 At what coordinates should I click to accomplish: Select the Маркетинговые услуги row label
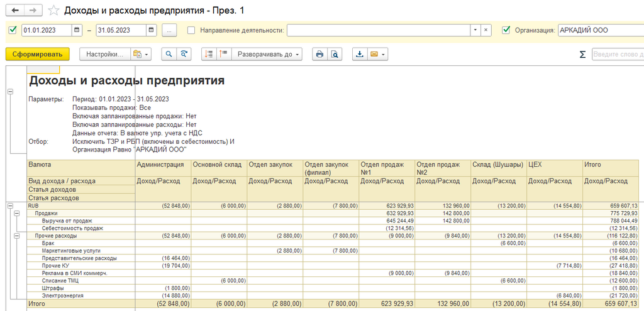71,250
